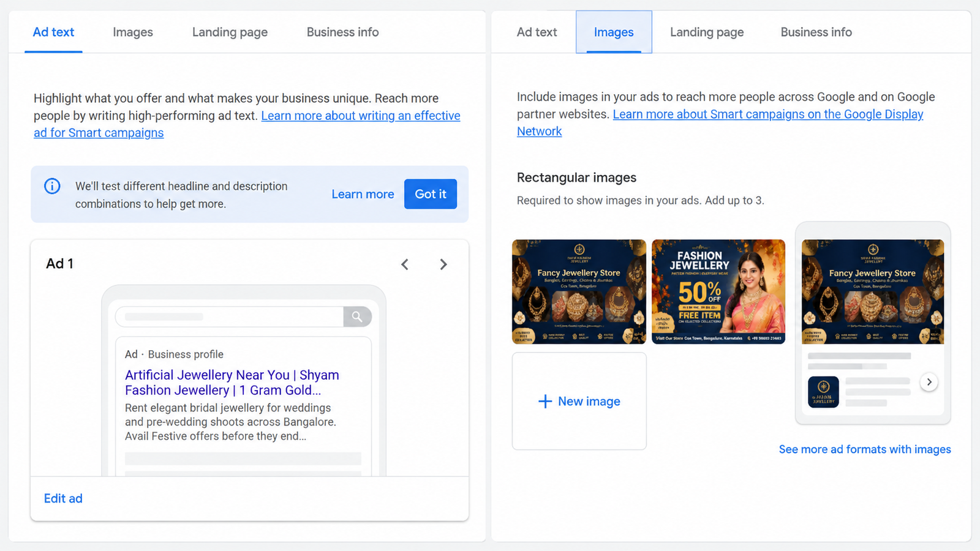Click the plus icon to add new image
The height and width of the screenshot is (551, 980).
tap(545, 402)
